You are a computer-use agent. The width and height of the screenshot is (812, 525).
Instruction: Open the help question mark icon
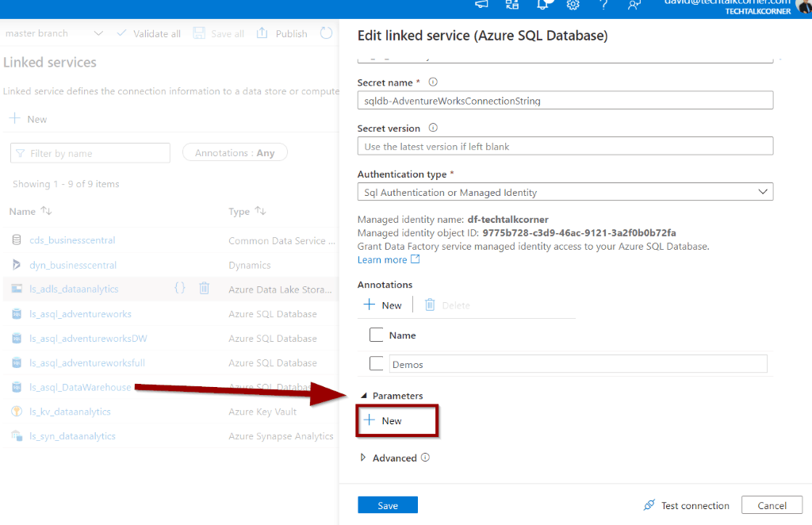pyautogui.click(x=603, y=5)
